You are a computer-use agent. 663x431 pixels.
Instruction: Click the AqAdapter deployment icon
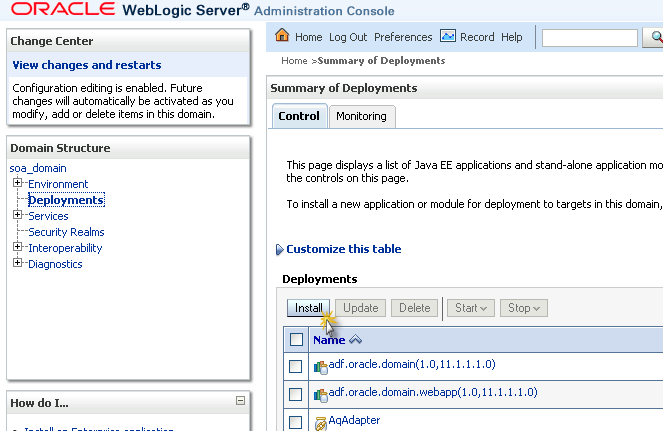pos(321,422)
